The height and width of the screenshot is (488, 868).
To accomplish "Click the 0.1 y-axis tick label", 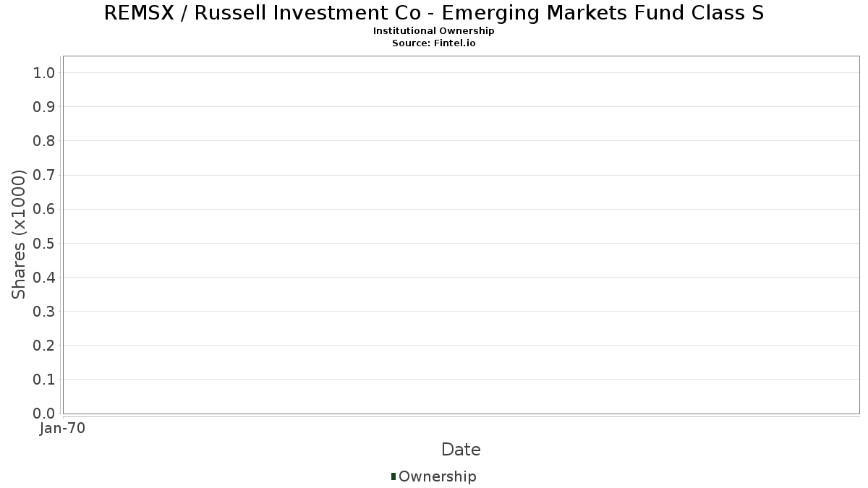I will click(44, 380).
